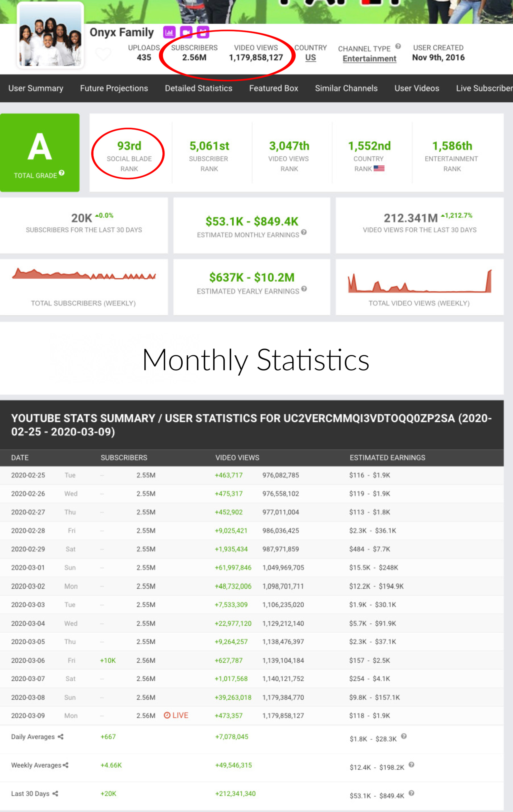The image size is (513, 812).
Task: Click help icon in Weekly Averages earnings
Action: (411, 765)
